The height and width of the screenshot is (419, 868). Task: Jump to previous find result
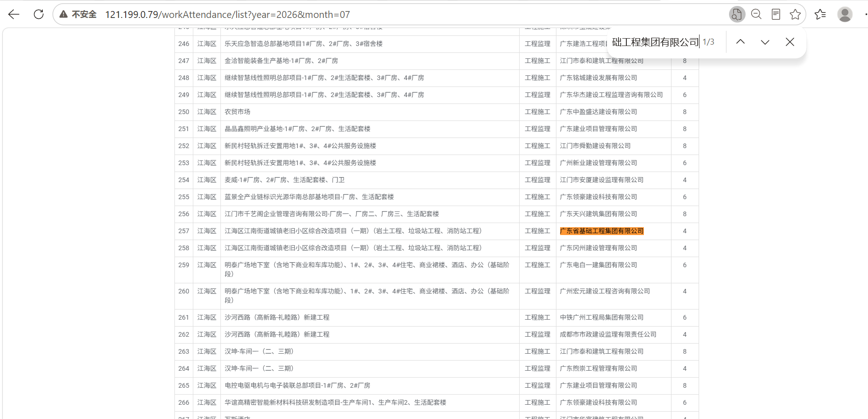coord(741,42)
